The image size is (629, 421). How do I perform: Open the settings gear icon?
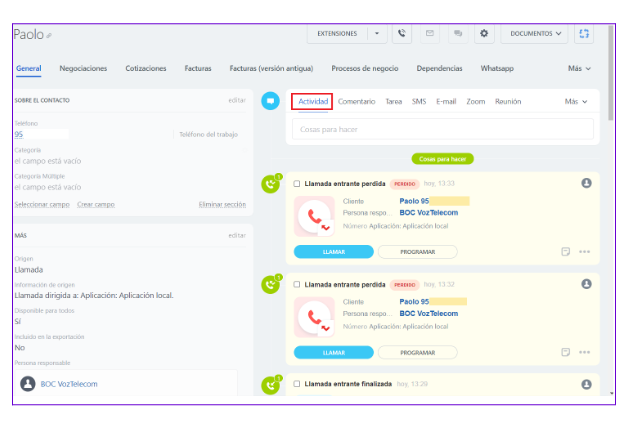[485, 33]
